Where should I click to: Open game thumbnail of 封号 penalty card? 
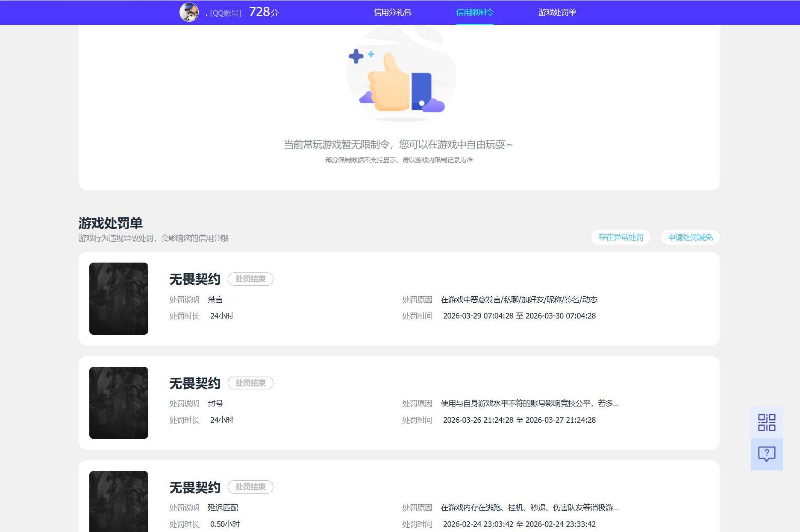click(119, 403)
